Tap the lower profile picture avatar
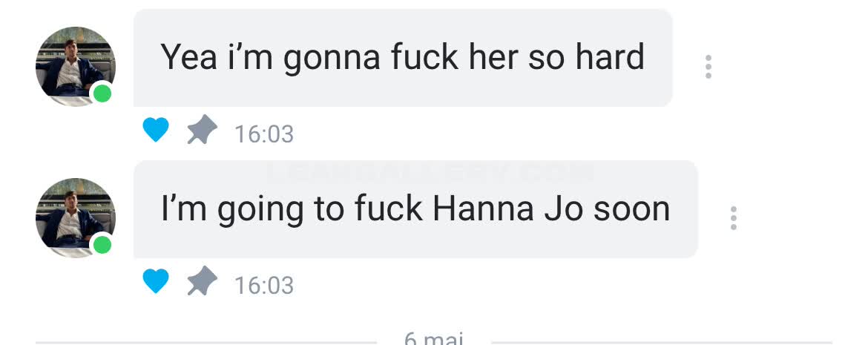This screenshot has height=345, width=868. [x=76, y=217]
